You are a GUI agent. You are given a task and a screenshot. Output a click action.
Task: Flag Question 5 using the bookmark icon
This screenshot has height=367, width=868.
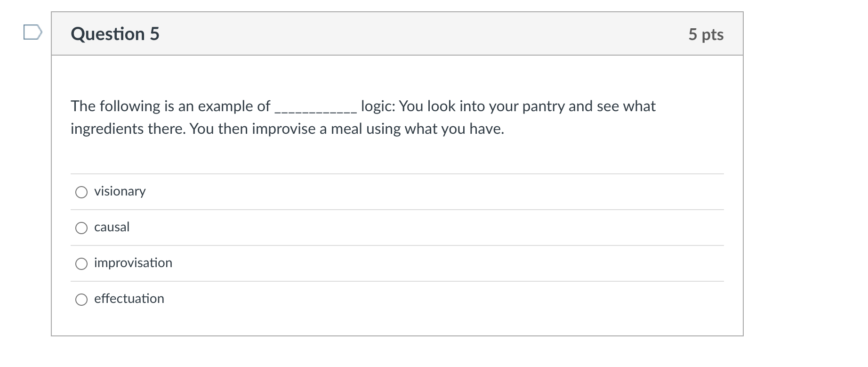tap(32, 33)
